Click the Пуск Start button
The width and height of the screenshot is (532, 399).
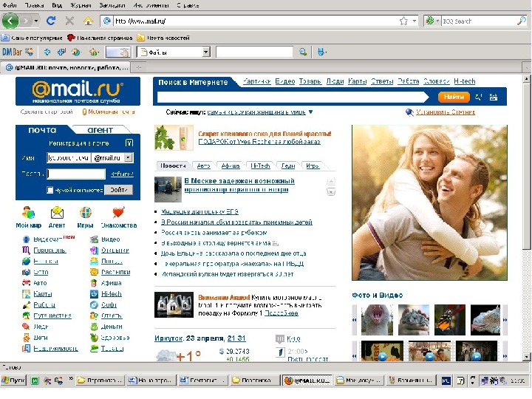13,381
